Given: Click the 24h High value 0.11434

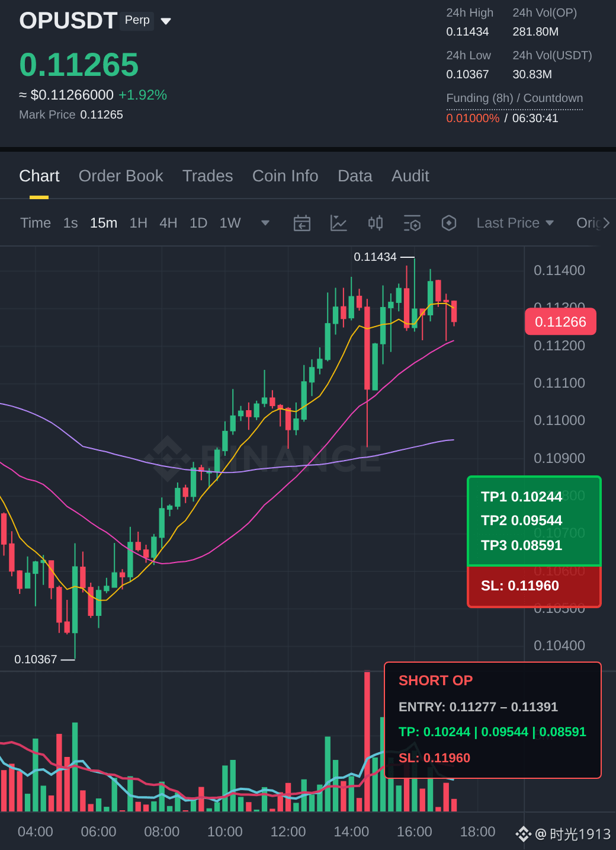Looking at the screenshot, I should pos(467,32).
